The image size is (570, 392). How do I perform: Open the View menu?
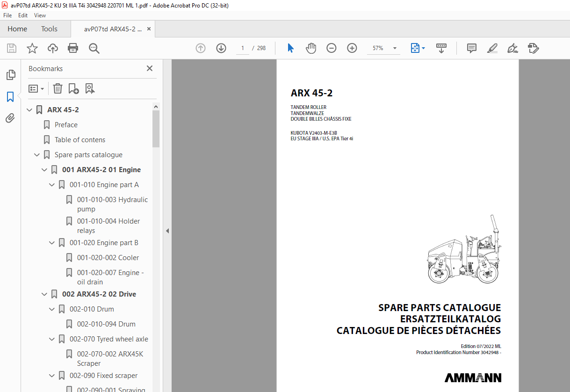[40, 15]
